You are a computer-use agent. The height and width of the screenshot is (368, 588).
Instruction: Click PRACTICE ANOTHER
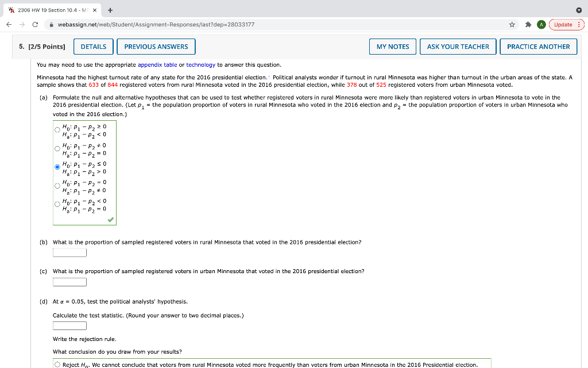[x=538, y=47]
